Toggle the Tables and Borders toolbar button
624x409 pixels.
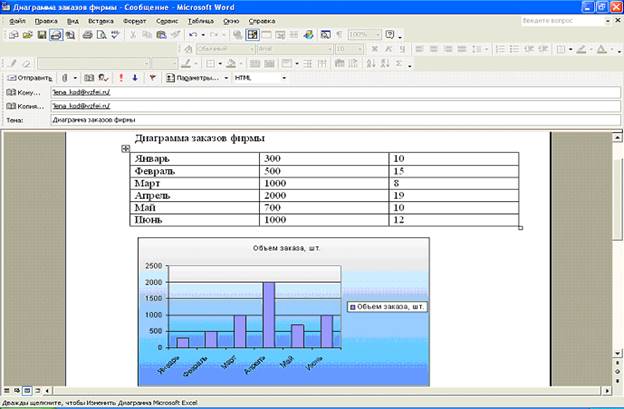[252, 34]
